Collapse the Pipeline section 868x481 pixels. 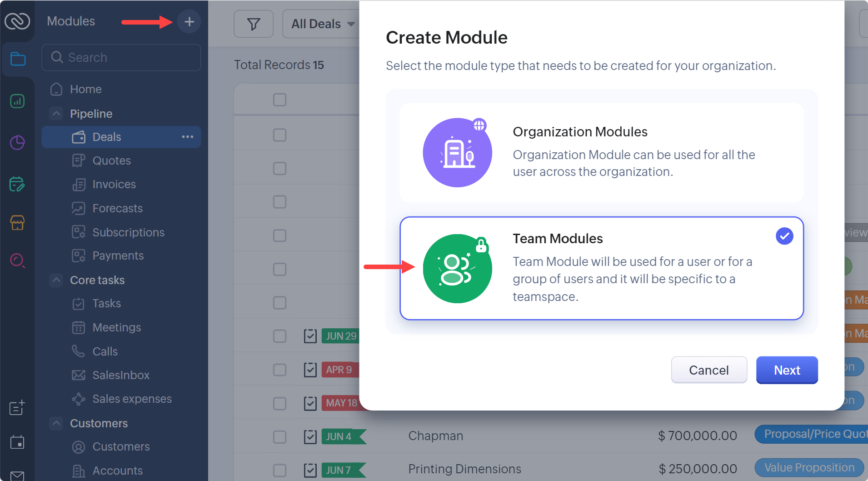coord(56,113)
